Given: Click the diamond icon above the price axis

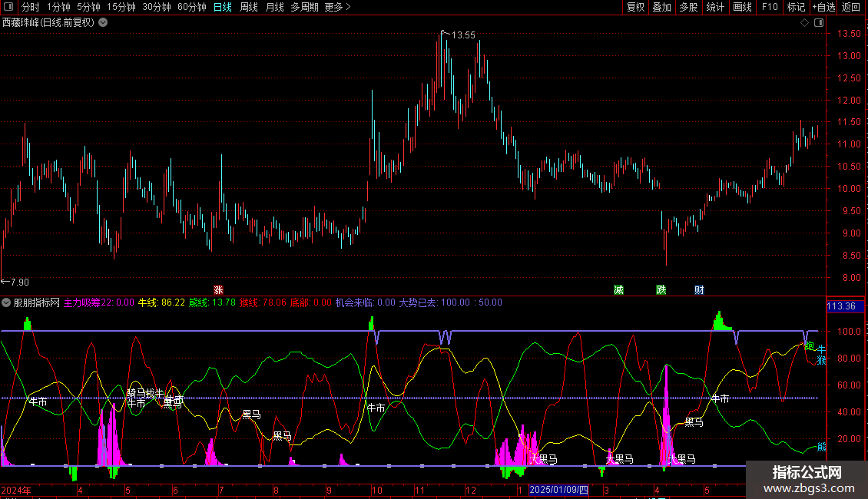Looking at the screenshot, I should tap(804, 23).
